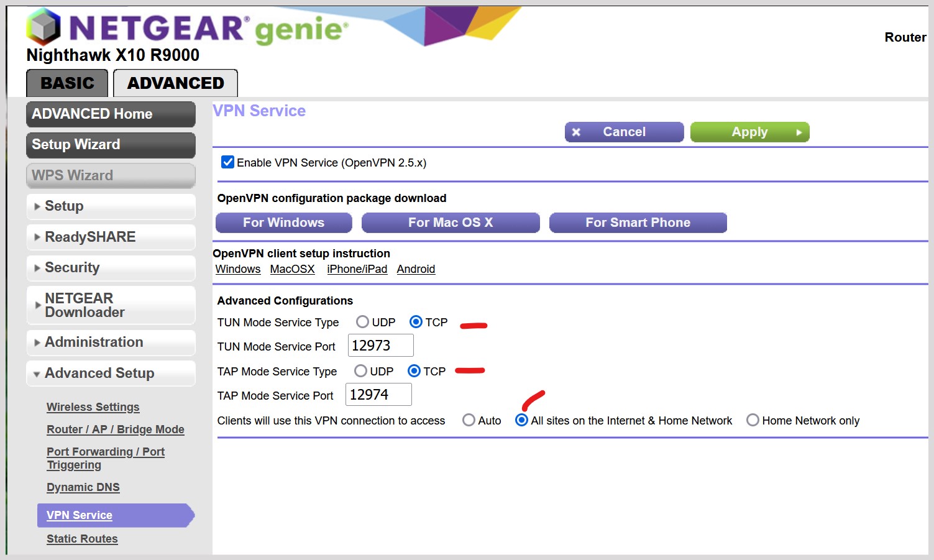Switch to the BASIC tab
Viewport: 934px width, 560px height.
pos(66,82)
